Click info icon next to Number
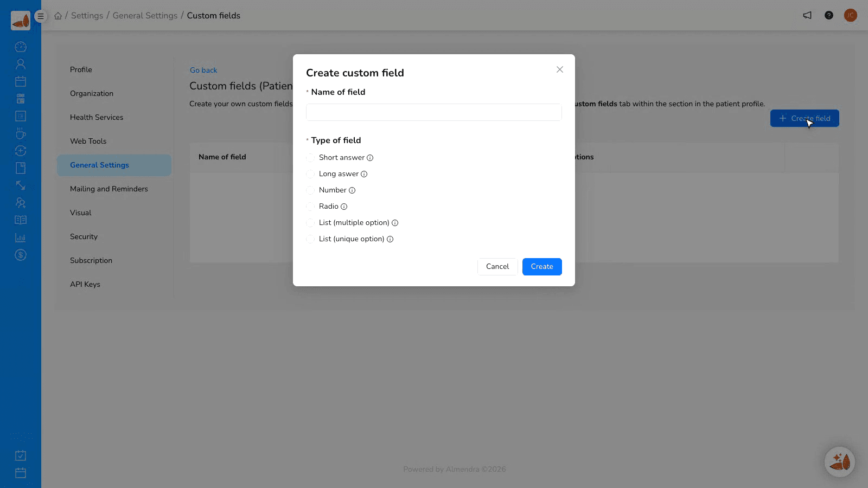868x488 pixels. (352, 190)
